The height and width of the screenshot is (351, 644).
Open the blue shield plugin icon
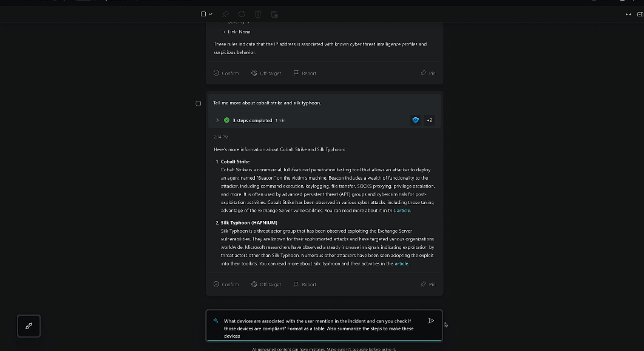[x=416, y=120]
